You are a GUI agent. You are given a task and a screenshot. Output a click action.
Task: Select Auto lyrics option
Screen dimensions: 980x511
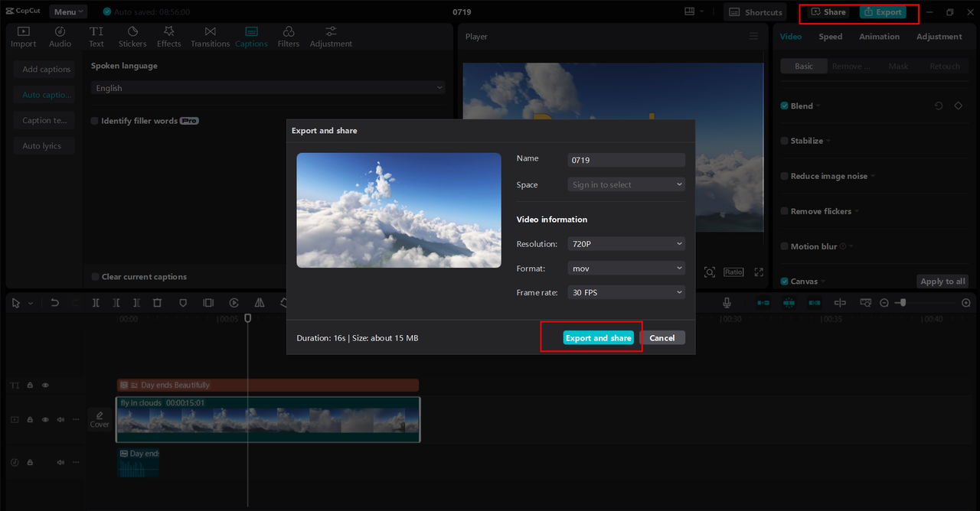pos(44,146)
